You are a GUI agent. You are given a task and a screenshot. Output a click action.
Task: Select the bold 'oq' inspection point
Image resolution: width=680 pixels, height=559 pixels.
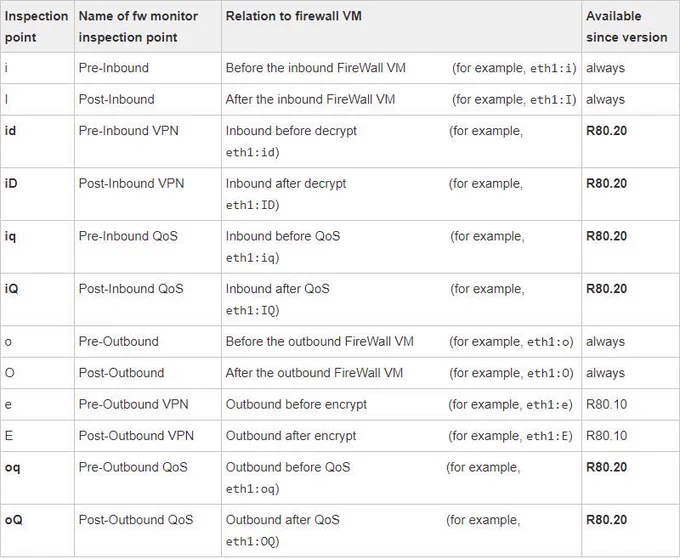coord(13,467)
